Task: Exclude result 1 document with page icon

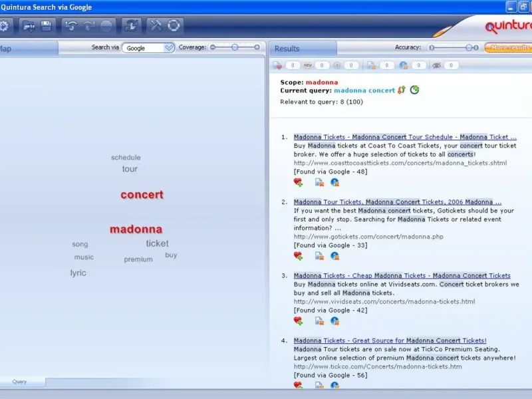Action: (319, 182)
